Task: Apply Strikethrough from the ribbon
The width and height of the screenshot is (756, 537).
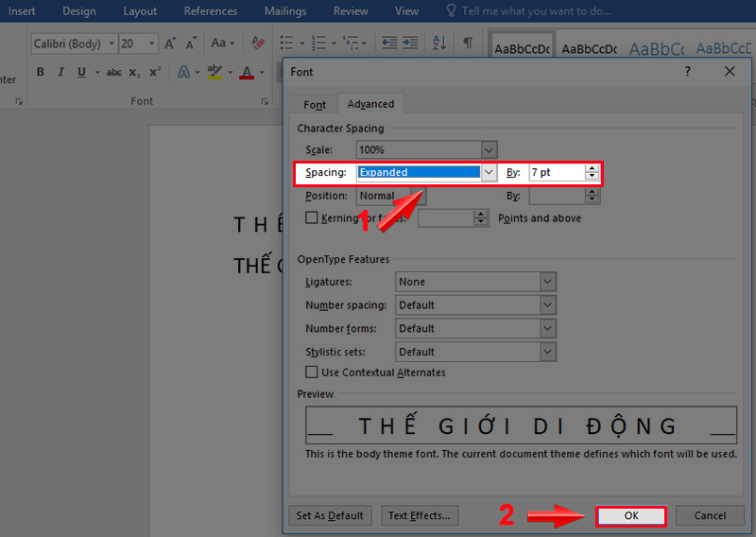Action: tap(113, 73)
